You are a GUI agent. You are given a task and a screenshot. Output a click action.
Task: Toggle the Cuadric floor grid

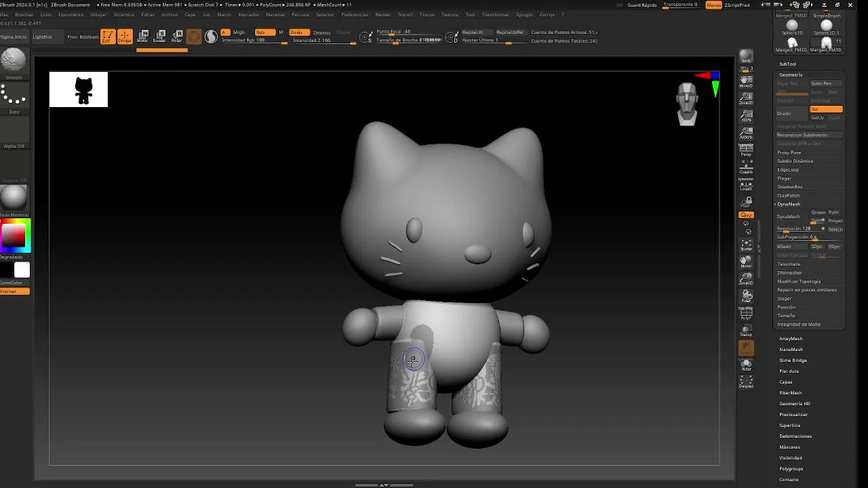click(746, 167)
